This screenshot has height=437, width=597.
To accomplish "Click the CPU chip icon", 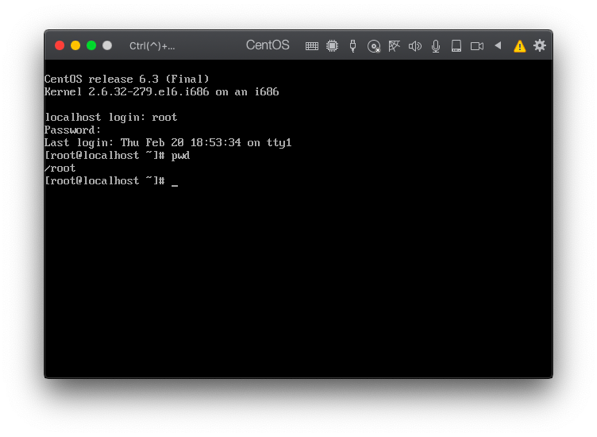I will pos(332,46).
